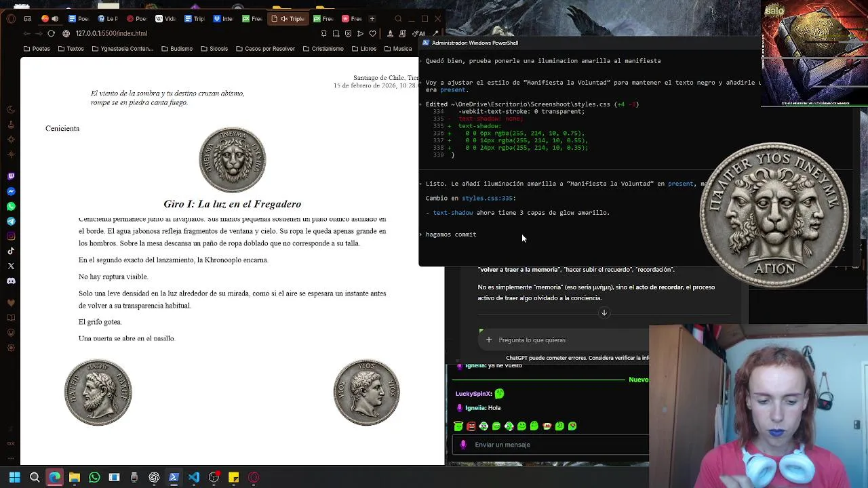The width and height of the screenshot is (868, 488).
Task: Open Telegram in the Opera sidebar
Action: [x=11, y=221]
